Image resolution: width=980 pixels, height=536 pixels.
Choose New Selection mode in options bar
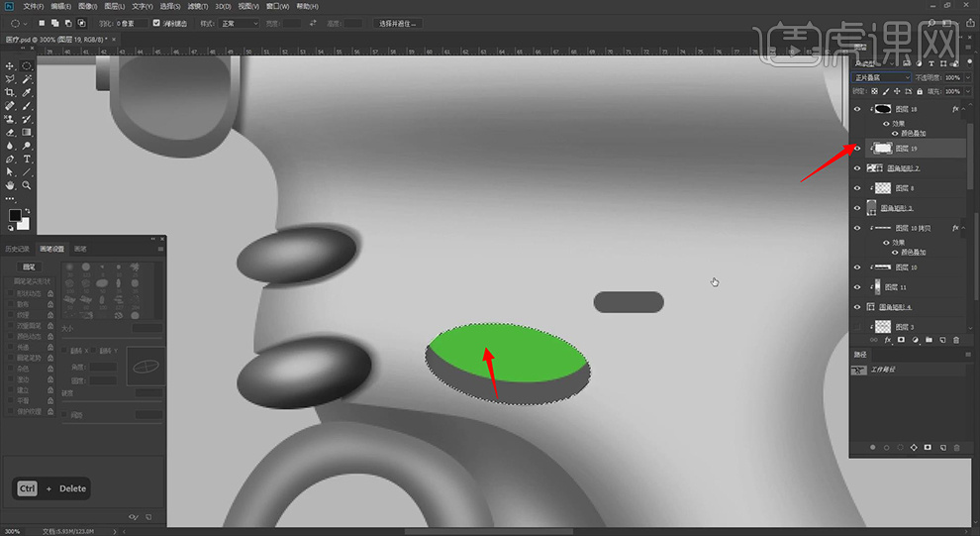pos(42,23)
